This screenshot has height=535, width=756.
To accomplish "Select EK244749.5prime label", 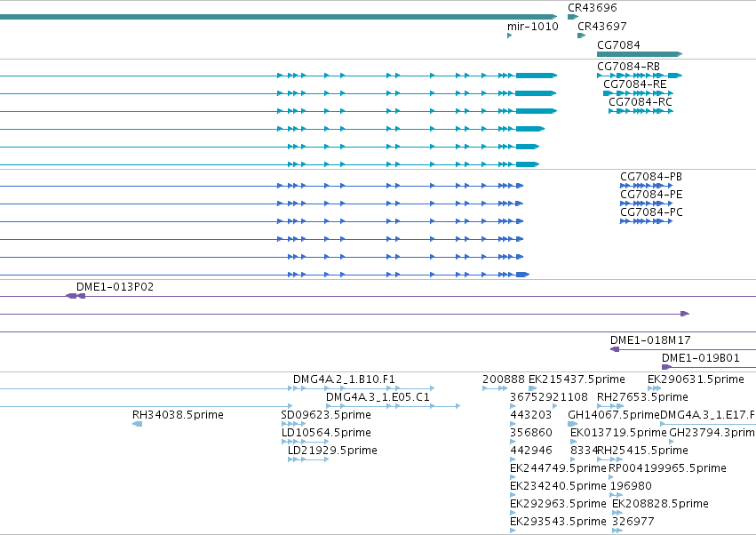I will click(x=558, y=468).
